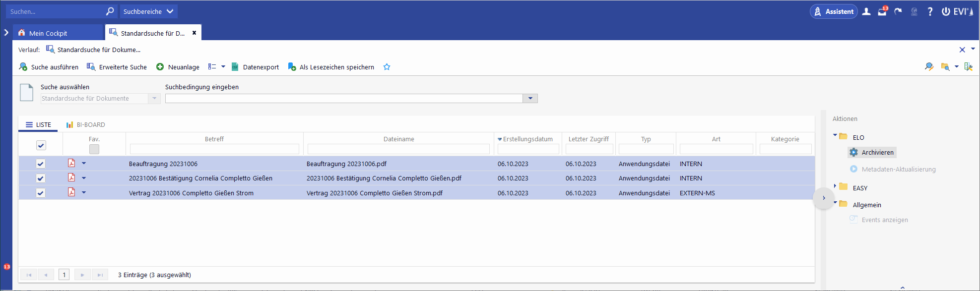This screenshot has height=291, width=980.
Task: Switch to the Mein Cockpit tab
Action: pos(48,33)
